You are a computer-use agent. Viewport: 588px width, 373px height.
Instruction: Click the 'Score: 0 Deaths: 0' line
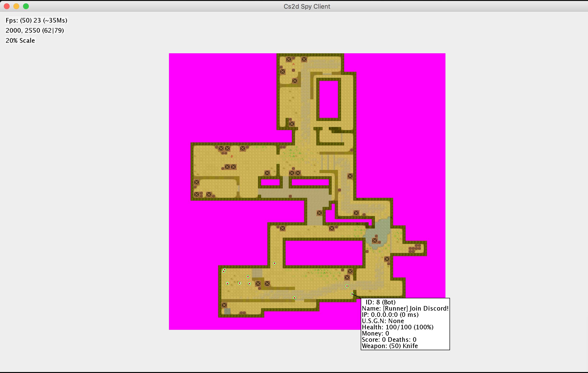pos(389,340)
